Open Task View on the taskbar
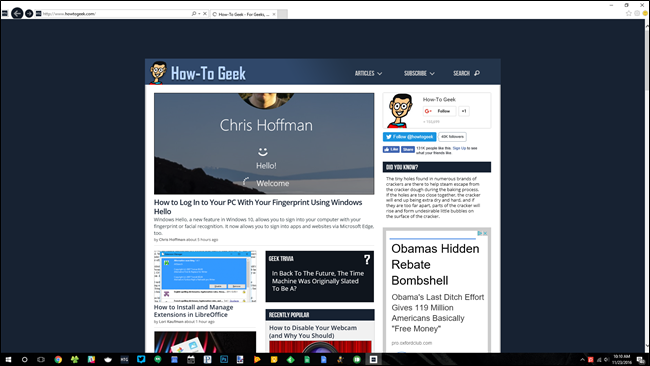Image resolution: width=650 pixels, height=366 pixels. pyautogui.click(x=41, y=359)
